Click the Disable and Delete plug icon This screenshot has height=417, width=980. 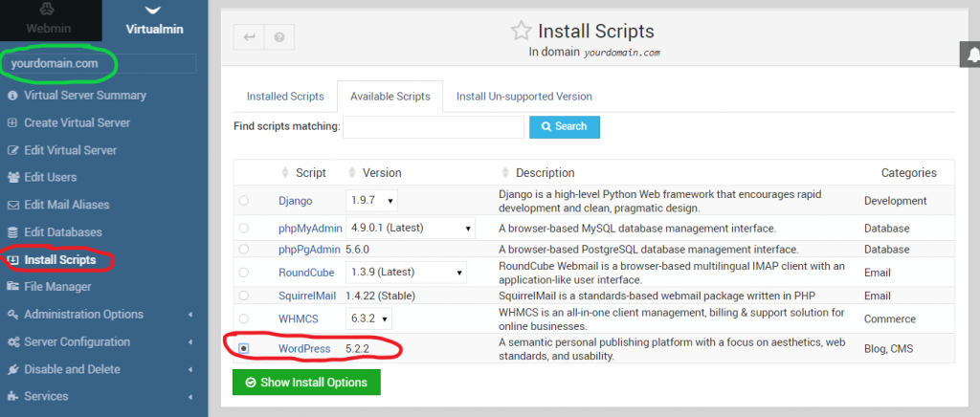click(x=11, y=369)
